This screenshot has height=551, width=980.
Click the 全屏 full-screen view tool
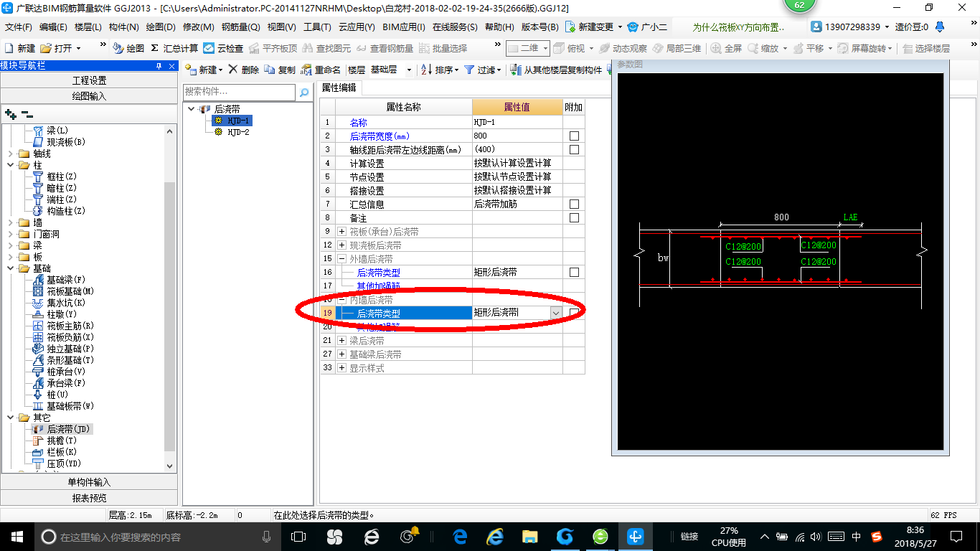pyautogui.click(x=726, y=48)
